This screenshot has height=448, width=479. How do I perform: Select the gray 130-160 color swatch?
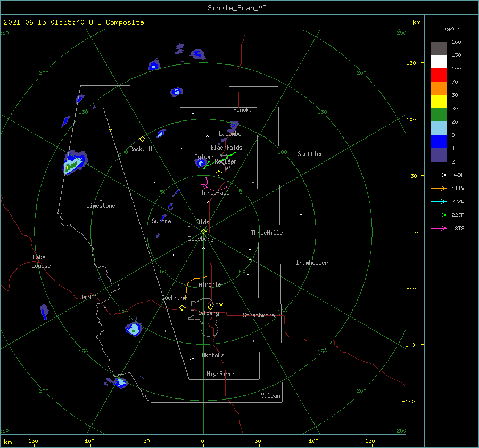point(439,48)
